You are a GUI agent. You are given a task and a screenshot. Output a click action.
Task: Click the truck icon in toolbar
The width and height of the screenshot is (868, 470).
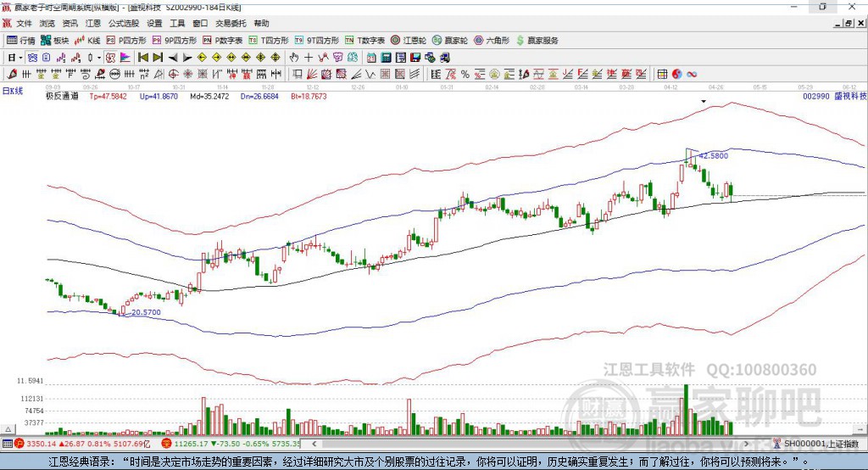click(445, 58)
